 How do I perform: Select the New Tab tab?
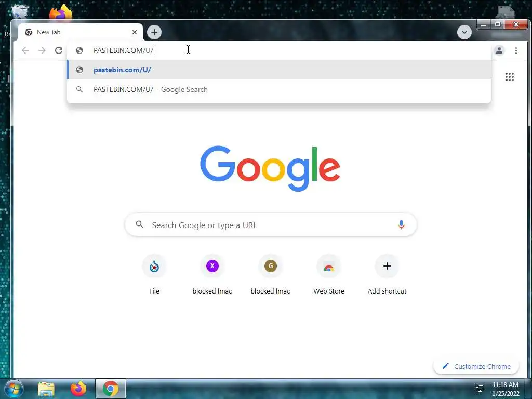[x=81, y=32]
